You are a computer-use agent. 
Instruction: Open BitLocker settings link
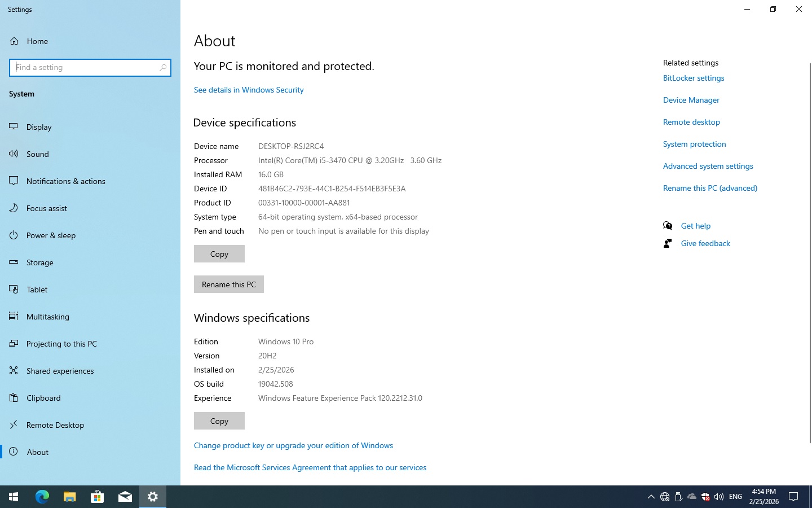point(694,78)
